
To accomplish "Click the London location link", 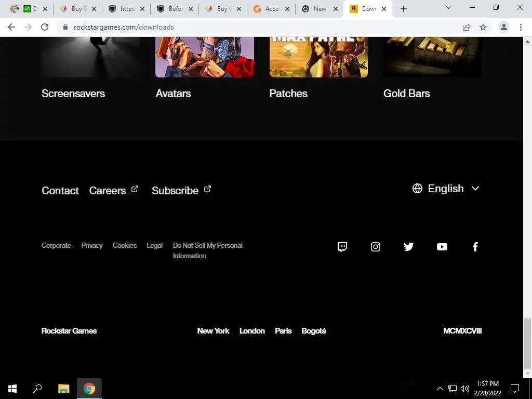I will [x=252, y=331].
